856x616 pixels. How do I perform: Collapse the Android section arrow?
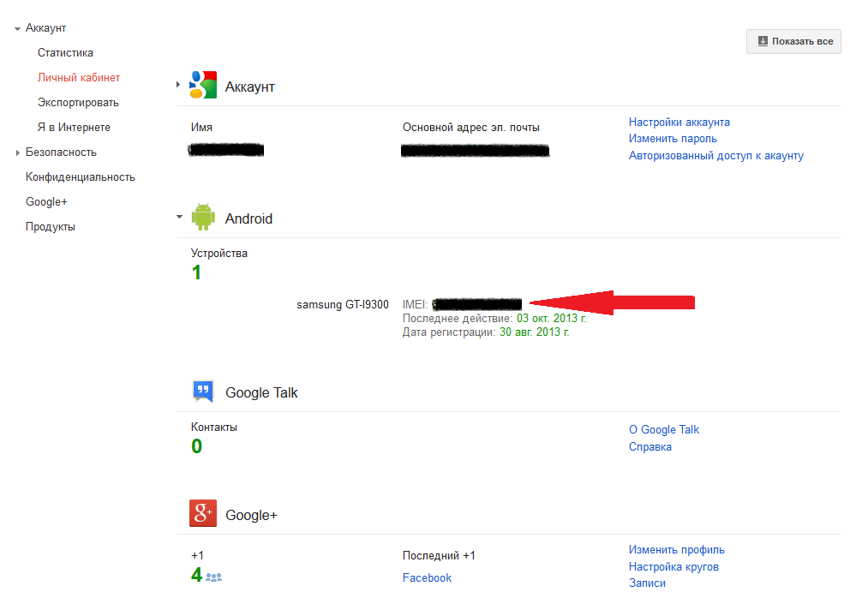[179, 217]
